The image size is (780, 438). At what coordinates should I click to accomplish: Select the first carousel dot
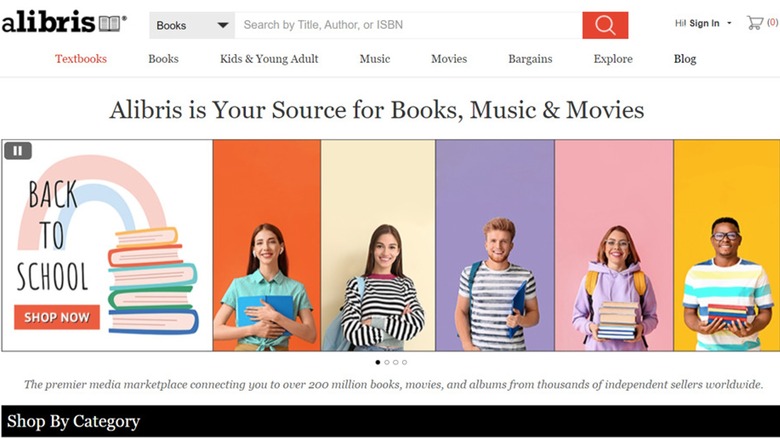[x=378, y=362]
